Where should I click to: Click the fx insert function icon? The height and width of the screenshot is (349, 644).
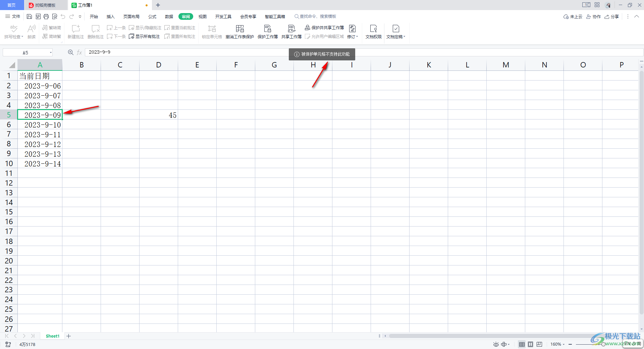(79, 52)
